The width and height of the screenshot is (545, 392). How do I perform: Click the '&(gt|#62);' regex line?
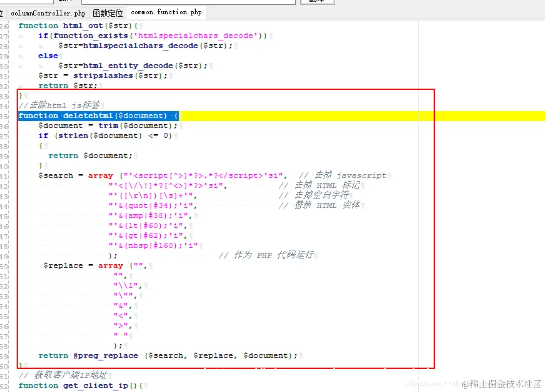pyautogui.click(x=148, y=236)
